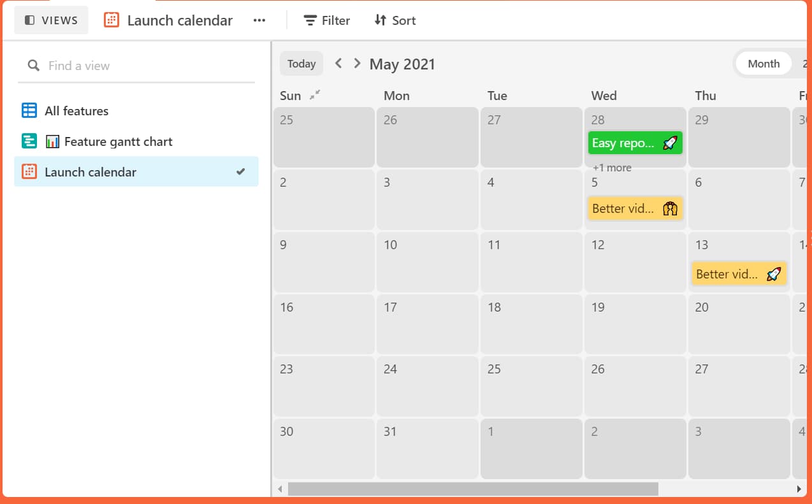Click the search magnifier in Find a view
This screenshot has height=504, width=812.
click(x=33, y=65)
